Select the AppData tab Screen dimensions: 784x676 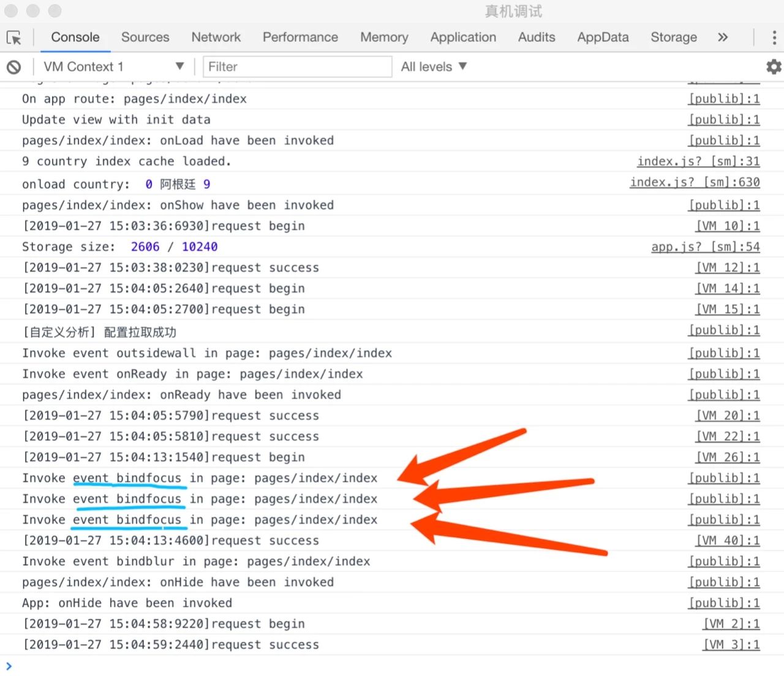coord(603,37)
